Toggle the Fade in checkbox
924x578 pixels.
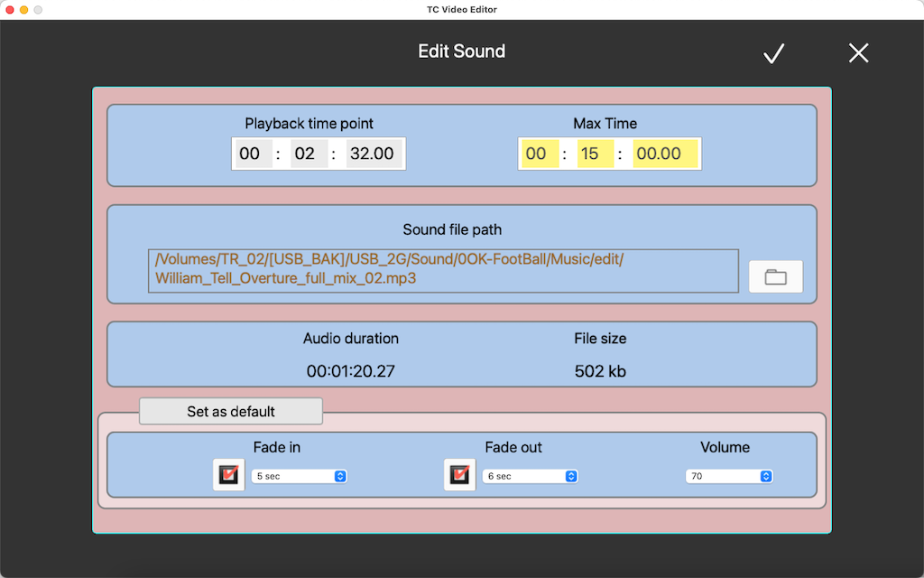[228, 475]
